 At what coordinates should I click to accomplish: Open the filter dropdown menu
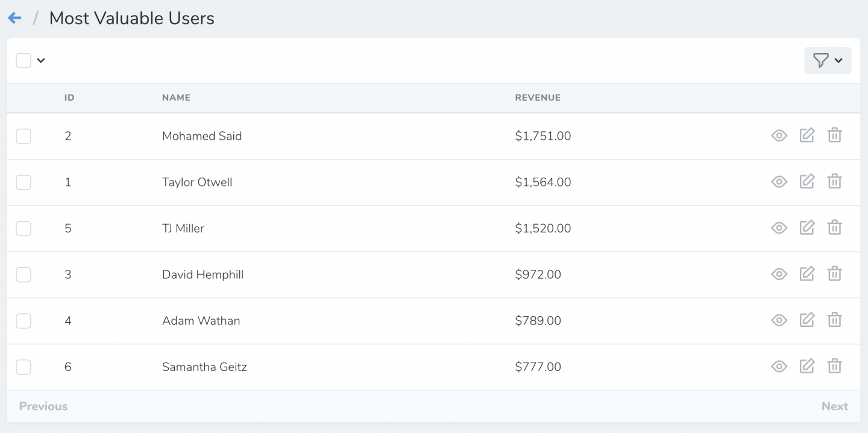pos(827,60)
